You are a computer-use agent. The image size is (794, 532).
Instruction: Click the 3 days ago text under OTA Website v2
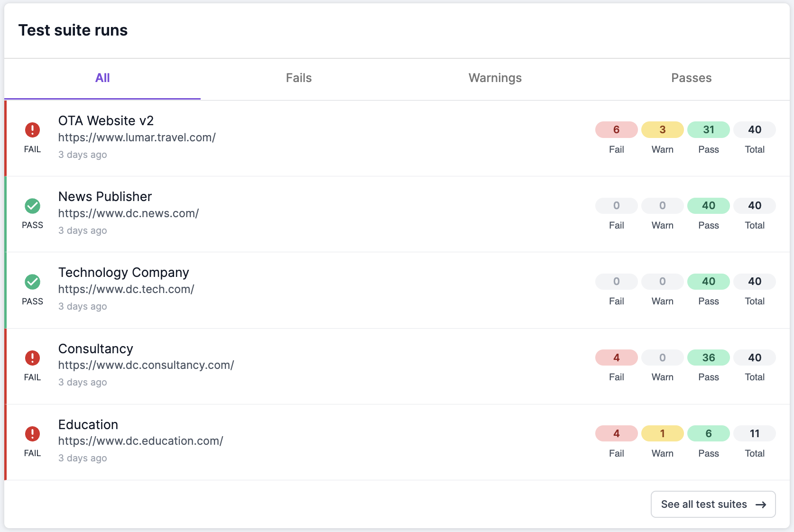83,155
